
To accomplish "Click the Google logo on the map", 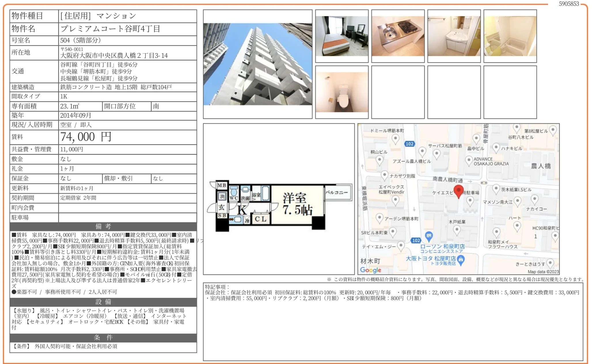I will (x=371, y=270).
